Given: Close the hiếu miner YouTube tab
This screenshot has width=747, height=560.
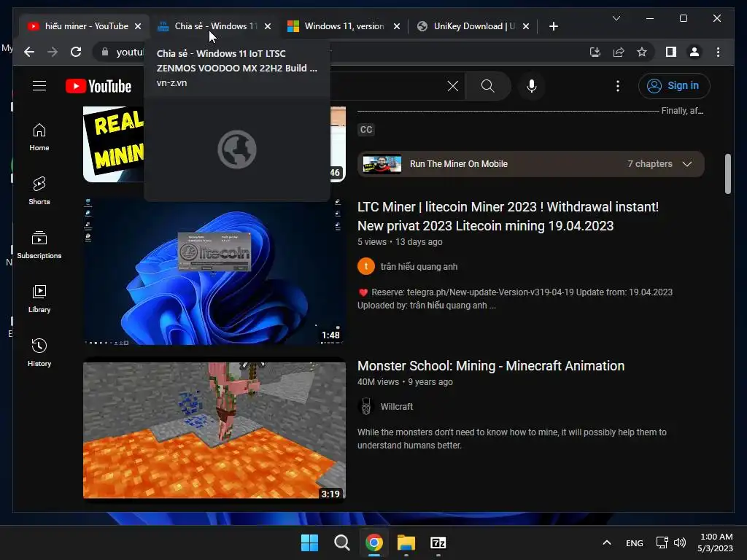Looking at the screenshot, I should click(x=138, y=26).
